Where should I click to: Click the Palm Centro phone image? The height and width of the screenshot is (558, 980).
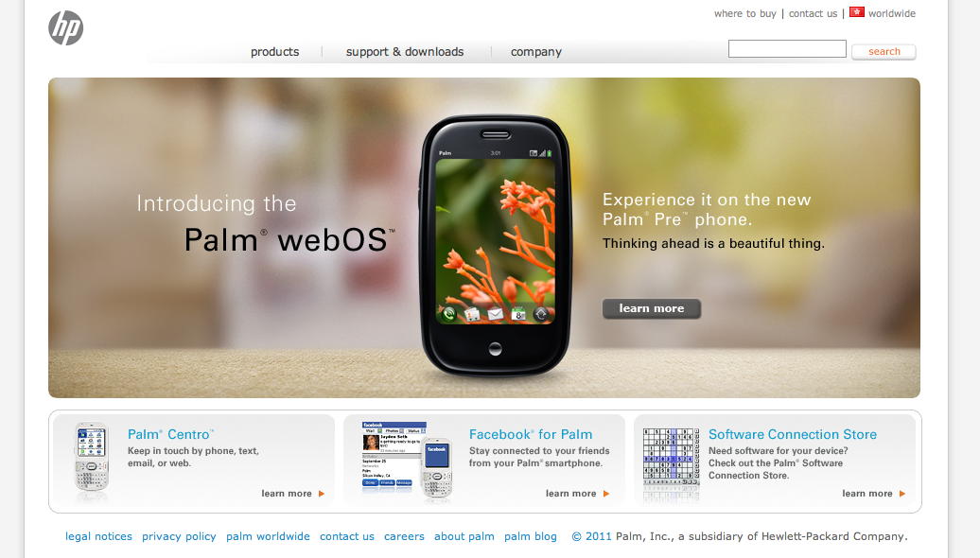[x=92, y=460]
